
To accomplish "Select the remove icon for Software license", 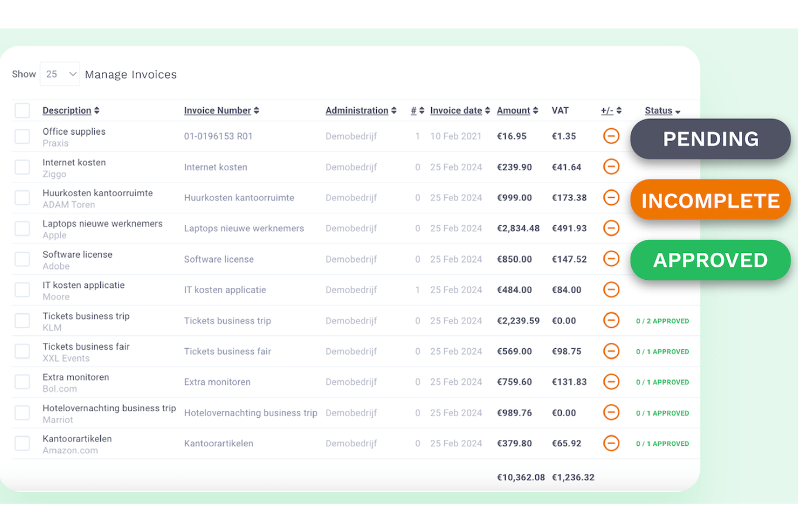I will tap(611, 259).
